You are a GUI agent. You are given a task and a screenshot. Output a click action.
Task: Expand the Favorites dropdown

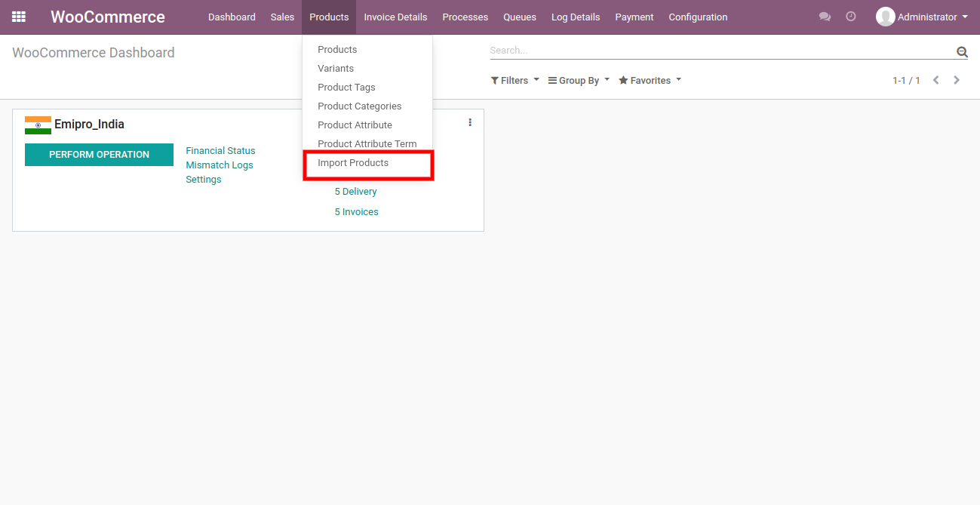point(650,80)
